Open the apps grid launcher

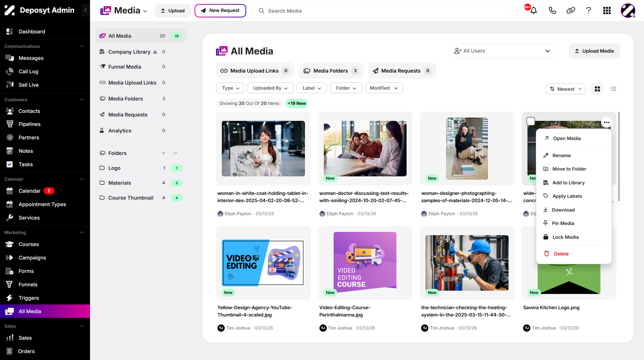point(607,11)
